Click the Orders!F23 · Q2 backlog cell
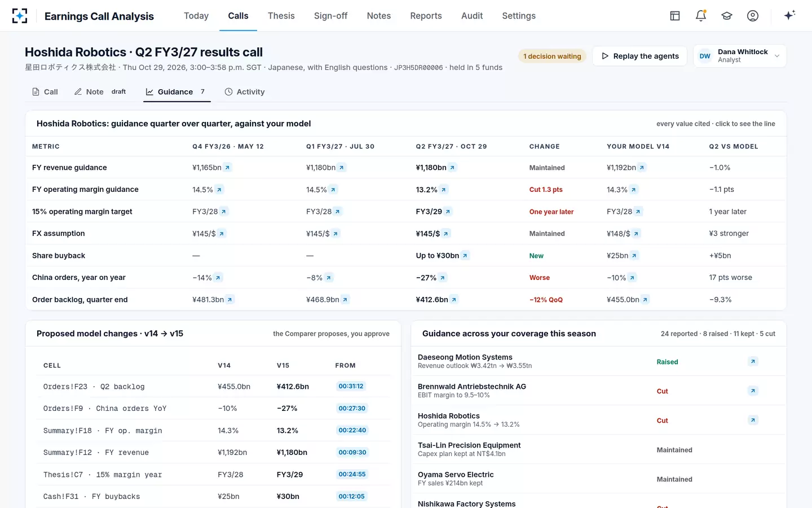The width and height of the screenshot is (812, 508). click(94, 387)
